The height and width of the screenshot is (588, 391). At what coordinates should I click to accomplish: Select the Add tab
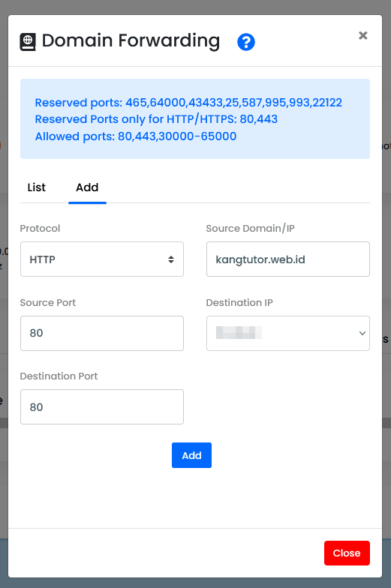pos(87,187)
